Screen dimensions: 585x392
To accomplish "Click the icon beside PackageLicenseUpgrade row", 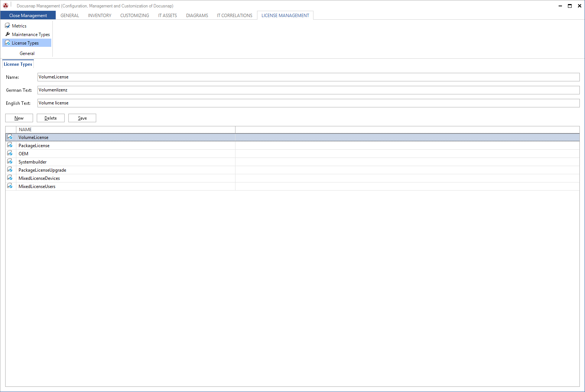I will point(10,170).
